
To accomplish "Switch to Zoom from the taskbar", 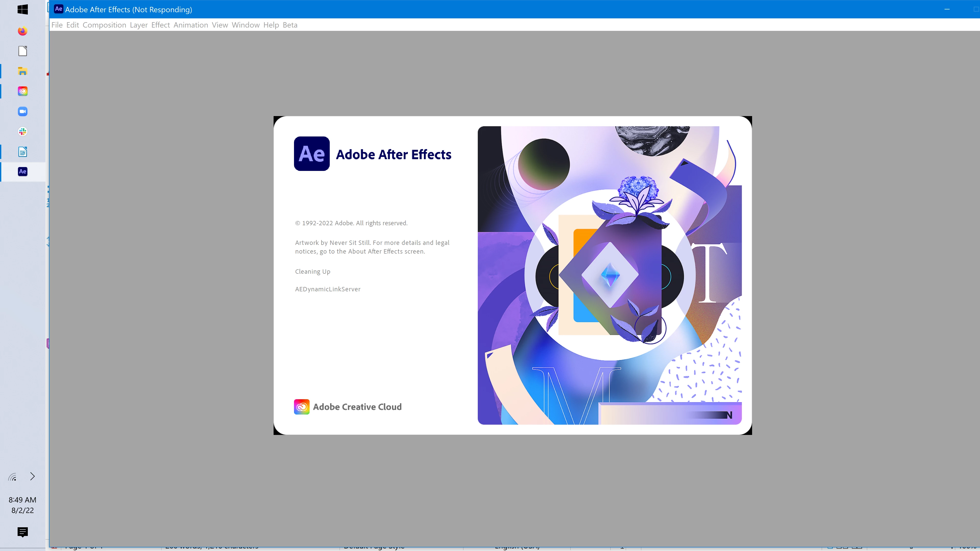I will tap(22, 111).
